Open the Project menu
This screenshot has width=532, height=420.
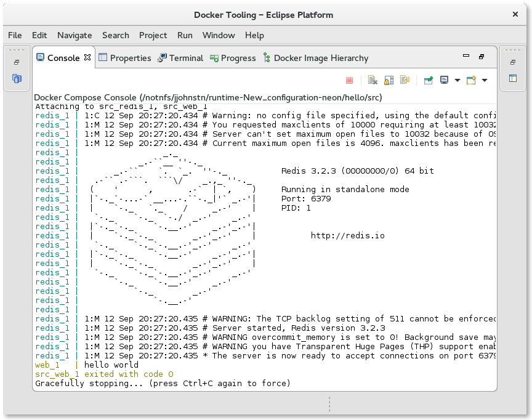(153, 35)
